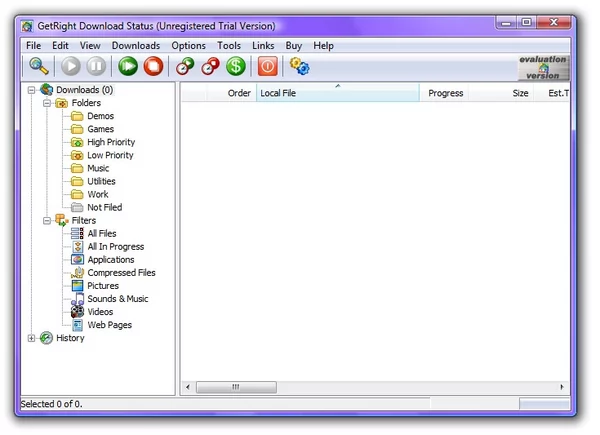Click the evaluation version badge
This screenshot has width=600, height=435.
point(543,67)
